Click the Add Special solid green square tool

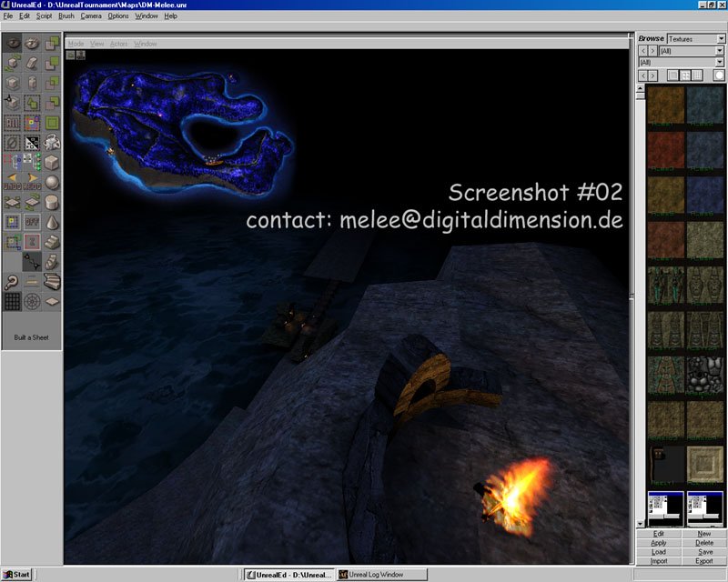point(52,123)
